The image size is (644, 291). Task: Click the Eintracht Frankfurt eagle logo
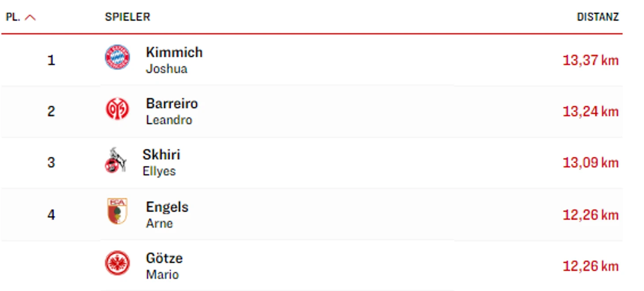point(117,263)
